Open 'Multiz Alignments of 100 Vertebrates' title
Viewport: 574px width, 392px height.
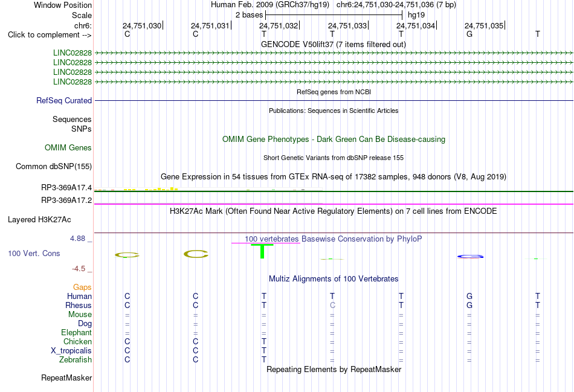pos(334,279)
